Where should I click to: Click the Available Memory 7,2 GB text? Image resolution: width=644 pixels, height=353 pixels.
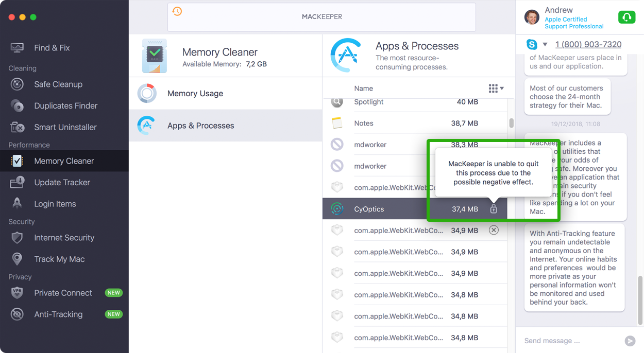[x=225, y=64]
